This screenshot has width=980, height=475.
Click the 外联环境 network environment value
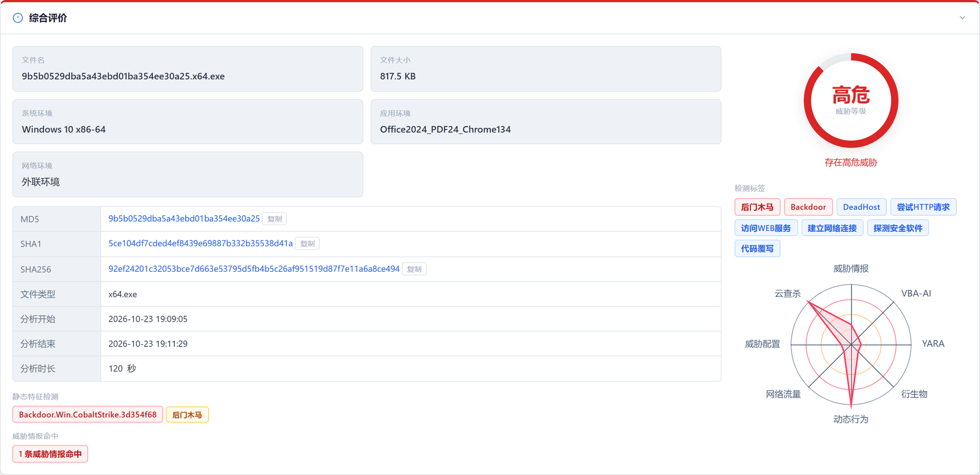[x=41, y=182]
